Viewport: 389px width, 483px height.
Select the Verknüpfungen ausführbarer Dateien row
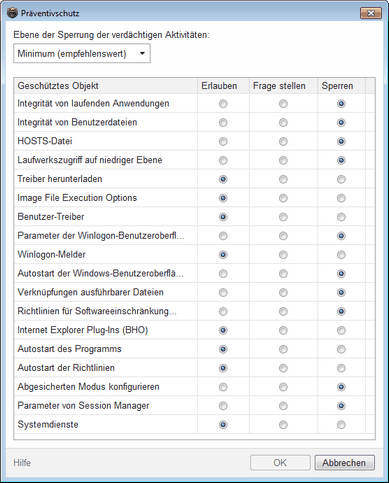194,293
